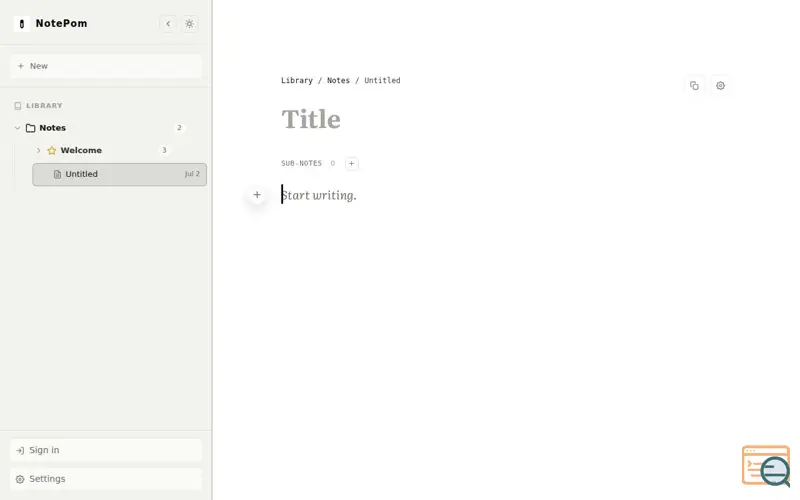The height and width of the screenshot is (500, 800).
Task: Click the Library book icon
Action: pyautogui.click(x=18, y=106)
